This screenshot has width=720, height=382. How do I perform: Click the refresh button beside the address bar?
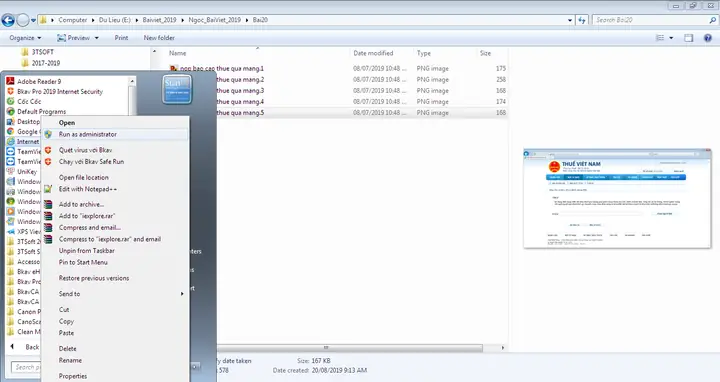(x=582, y=20)
